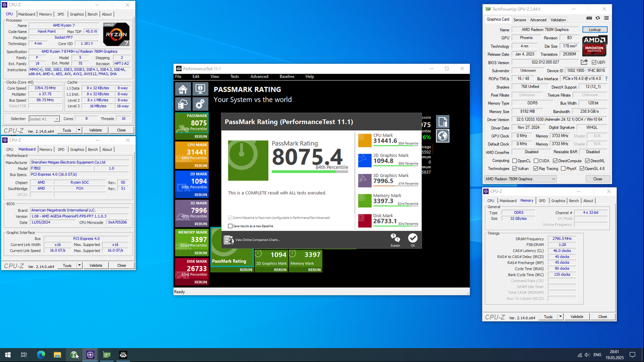Click the Windows Start button
644x362 pixels.
pyautogui.click(x=8, y=355)
